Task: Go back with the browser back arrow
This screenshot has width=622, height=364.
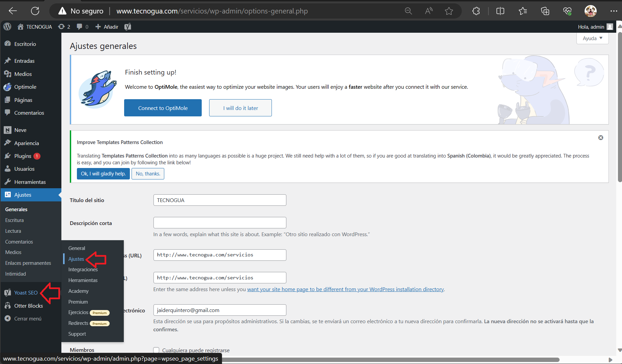Action: pyautogui.click(x=13, y=11)
